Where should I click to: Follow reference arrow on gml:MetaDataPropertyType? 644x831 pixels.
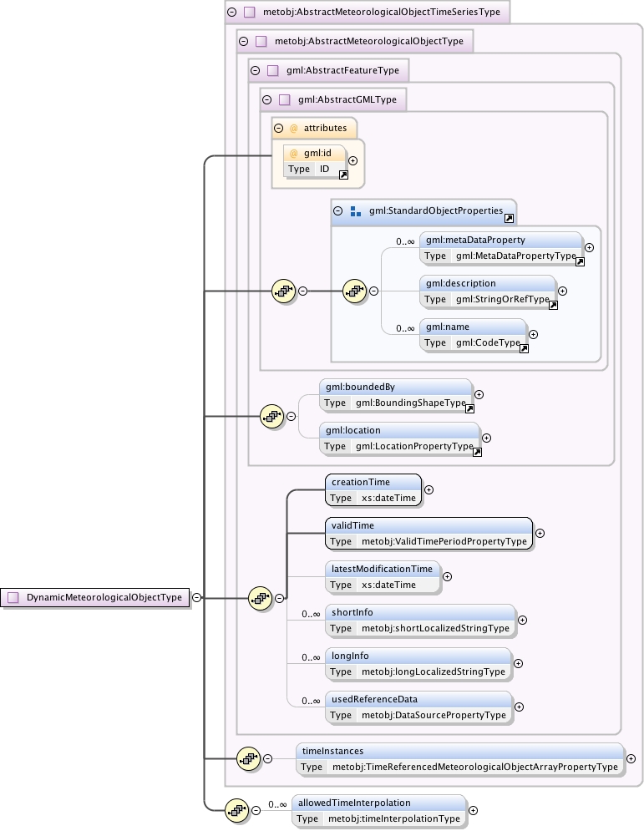click(580, 261)
